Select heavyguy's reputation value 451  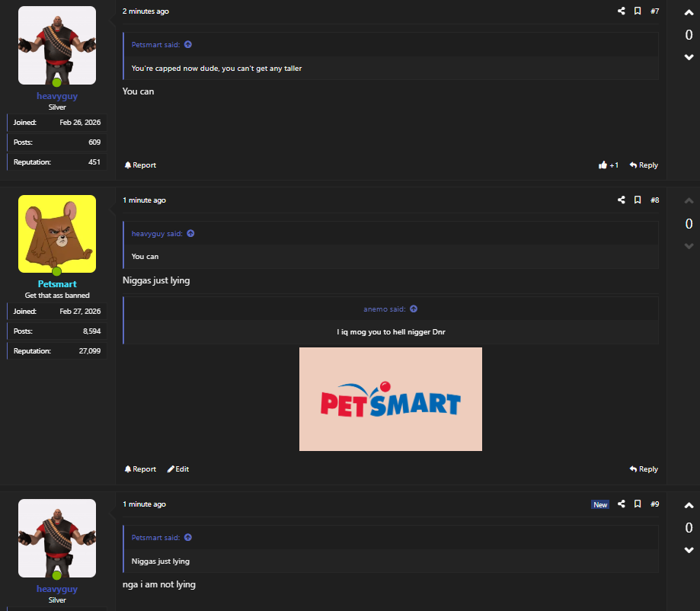coord(94,162)
